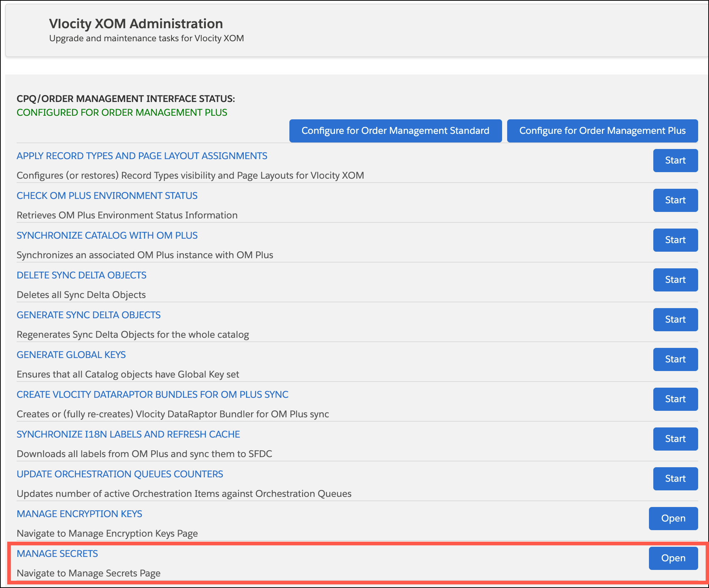This screenshot has width=709, height=588.
Task: Start Generate Sync Delta Objects task
Action: coord(675,320)
